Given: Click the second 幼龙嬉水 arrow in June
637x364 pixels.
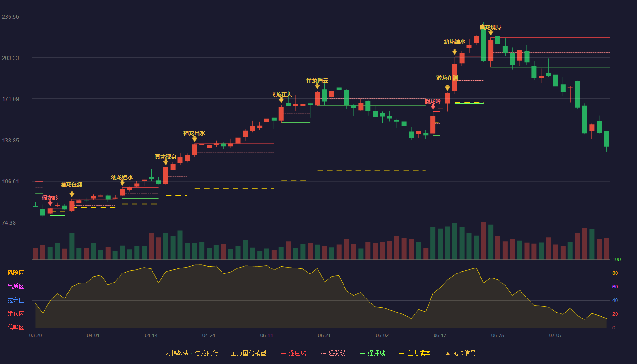Looking at the screenshot, I should coord(455,52).
